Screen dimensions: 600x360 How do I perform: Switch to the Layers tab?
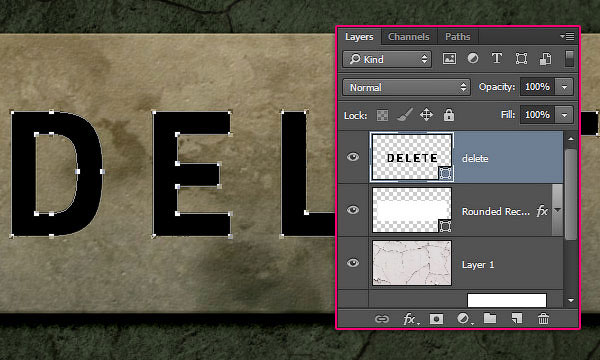[x=359, y=37]
